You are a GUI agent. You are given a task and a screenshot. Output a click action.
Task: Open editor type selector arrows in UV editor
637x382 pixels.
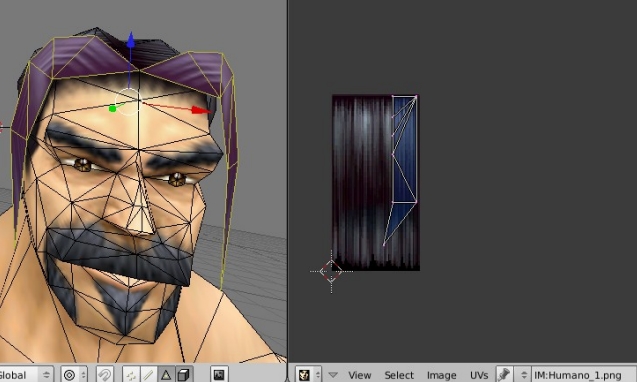click(x=318, y=374)
